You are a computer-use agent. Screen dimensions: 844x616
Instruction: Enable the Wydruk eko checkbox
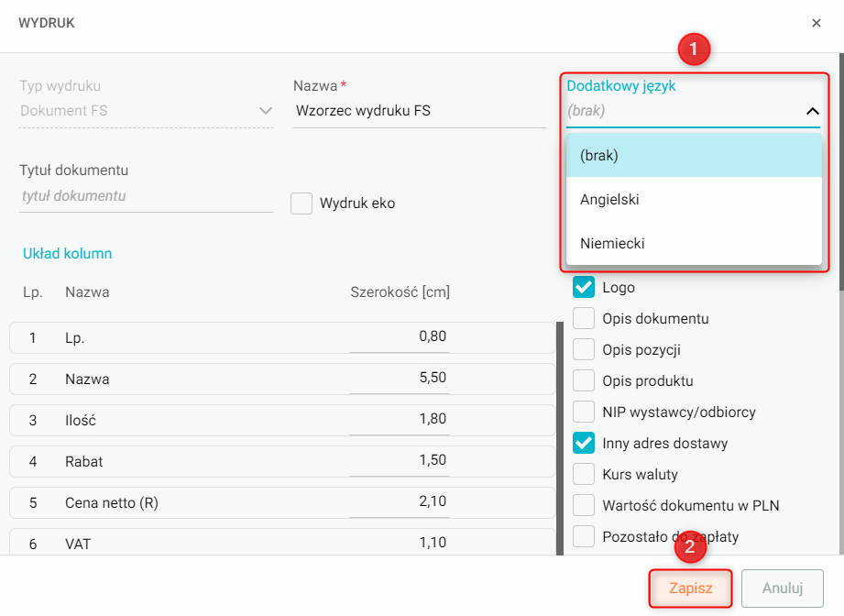point(301,203)
